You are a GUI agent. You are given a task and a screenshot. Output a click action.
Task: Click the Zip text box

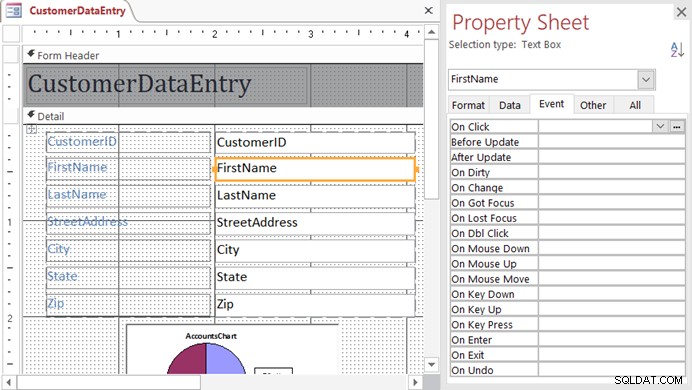click(315, 304)
